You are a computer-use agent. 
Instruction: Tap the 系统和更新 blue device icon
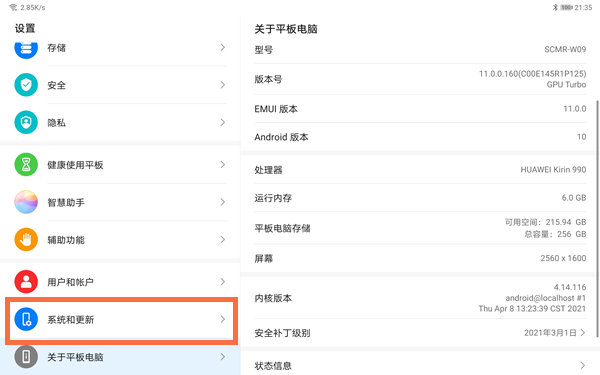coord(26,319)
